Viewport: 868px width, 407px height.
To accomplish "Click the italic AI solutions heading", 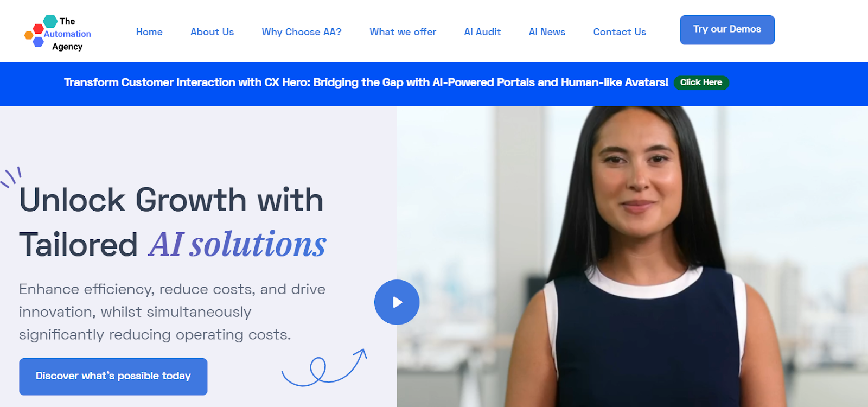I will click(238, 244).
